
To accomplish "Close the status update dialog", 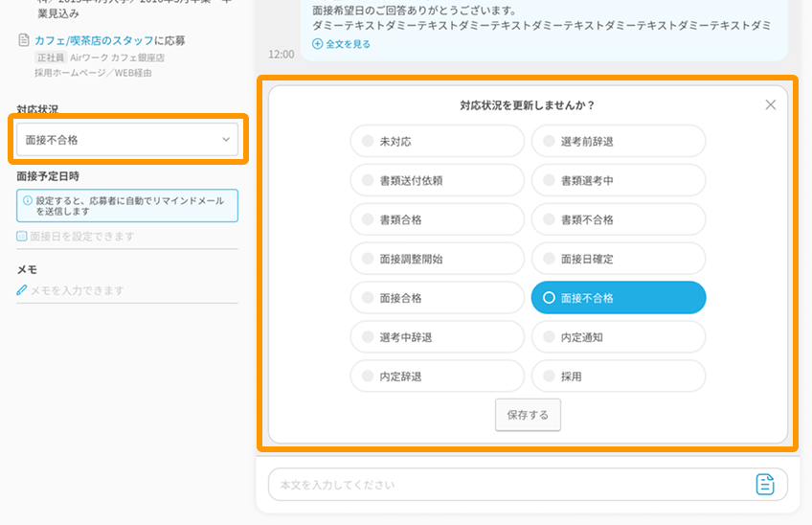I will tap(770, 104).
